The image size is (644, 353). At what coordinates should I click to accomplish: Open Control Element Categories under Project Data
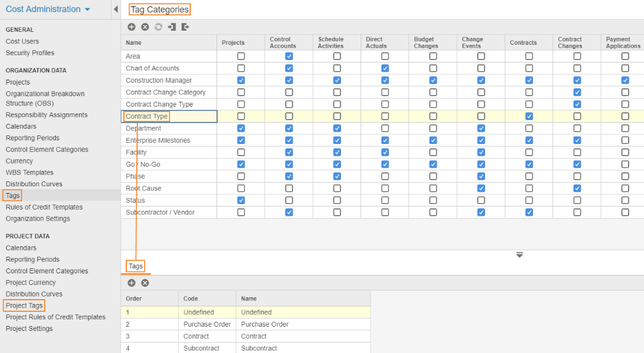47,271
